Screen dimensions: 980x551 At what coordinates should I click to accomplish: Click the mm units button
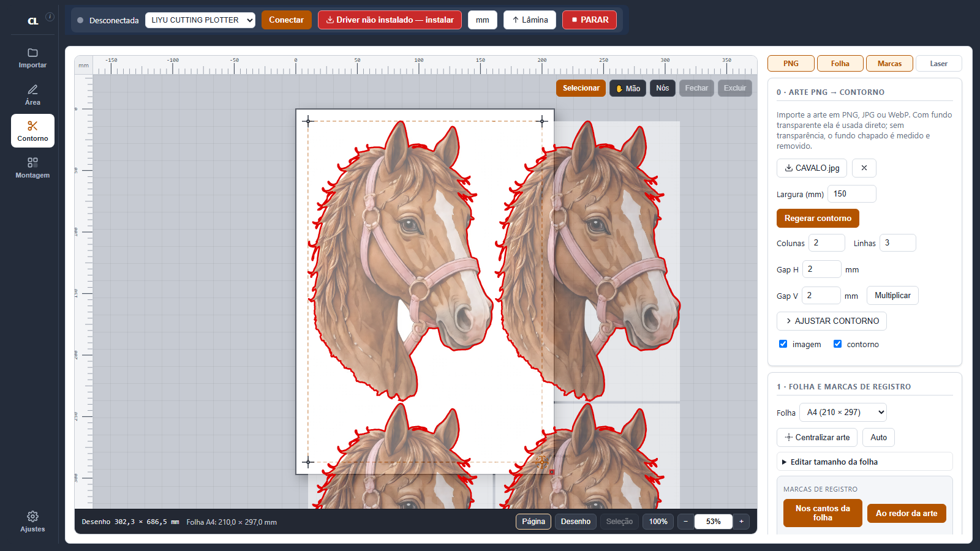483,20
